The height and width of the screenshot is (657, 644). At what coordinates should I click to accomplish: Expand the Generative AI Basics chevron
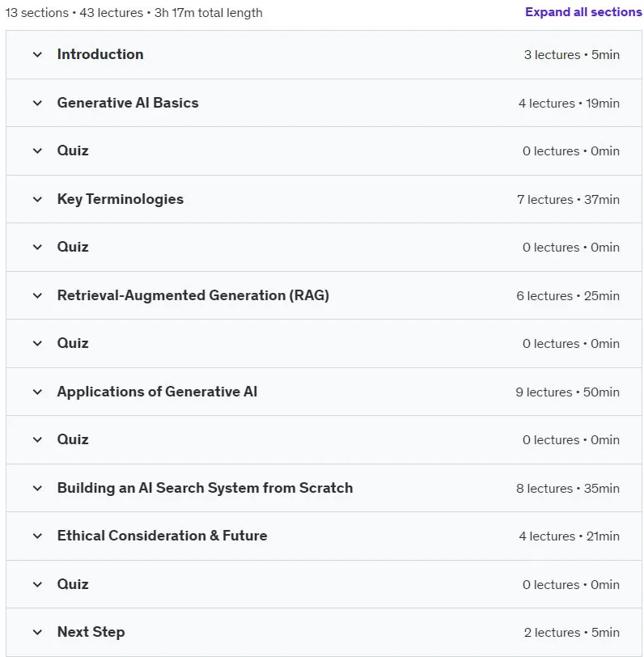click(37, 103)
